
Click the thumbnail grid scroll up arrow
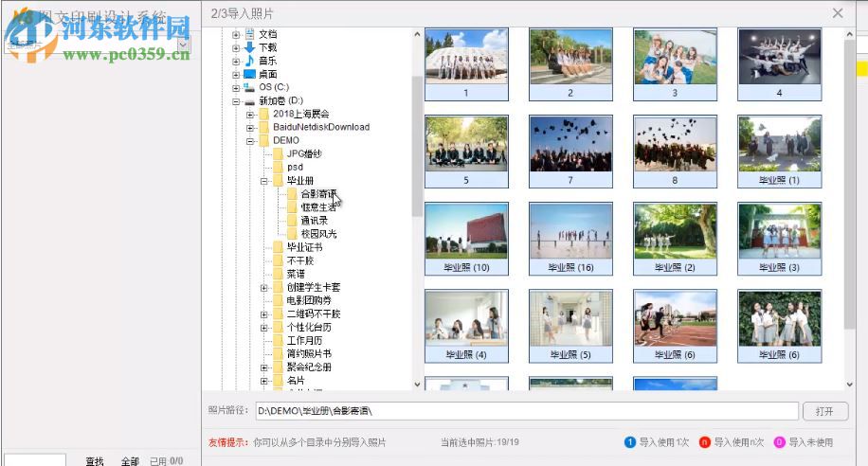click(849, 34)
